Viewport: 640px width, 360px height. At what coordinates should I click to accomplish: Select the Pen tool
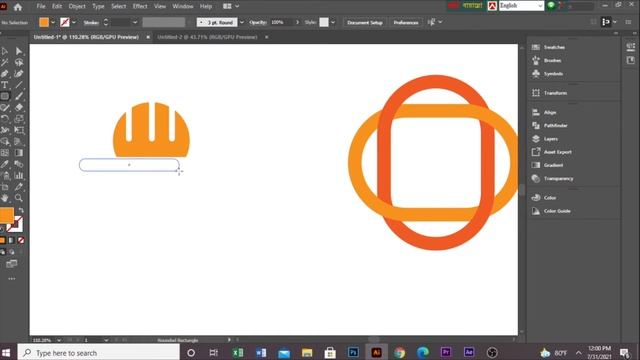pyautogui.click(x=5, y=74)
